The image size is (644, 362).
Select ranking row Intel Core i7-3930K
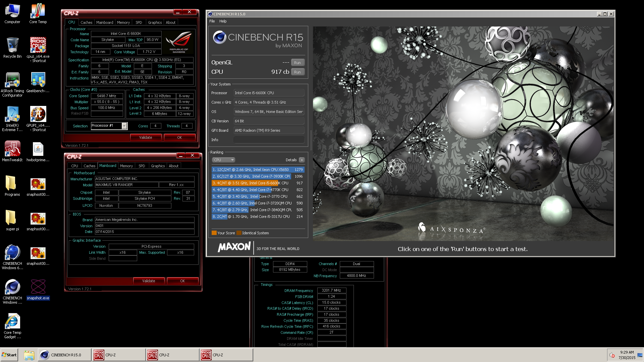coord(258,176)
